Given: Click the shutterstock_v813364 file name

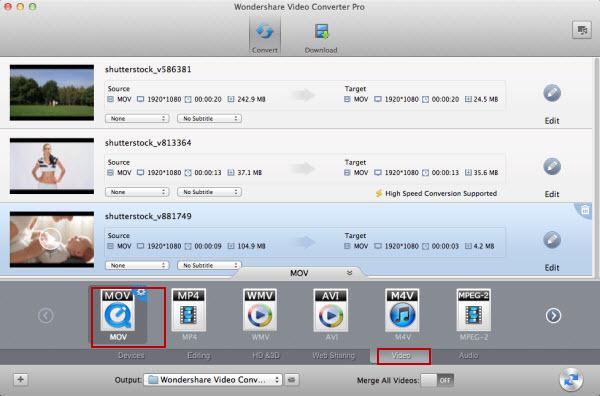Looking at the screenshot, I should click(x=148, y=143).
